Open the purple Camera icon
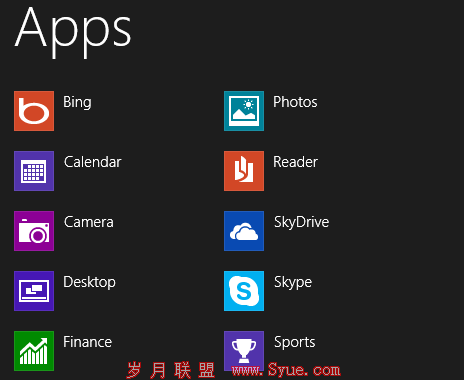 click(x=34, y=231)
